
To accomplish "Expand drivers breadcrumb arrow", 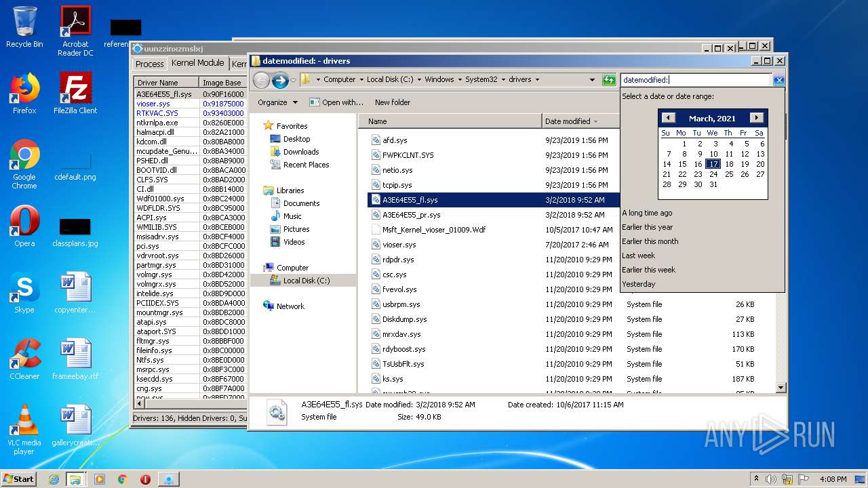I will click(537, 80).
